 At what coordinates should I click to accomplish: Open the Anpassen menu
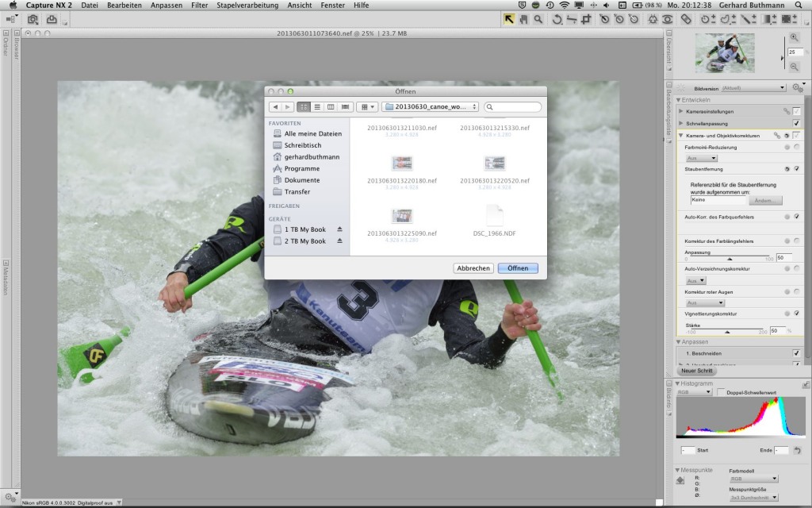pos(167,6)
